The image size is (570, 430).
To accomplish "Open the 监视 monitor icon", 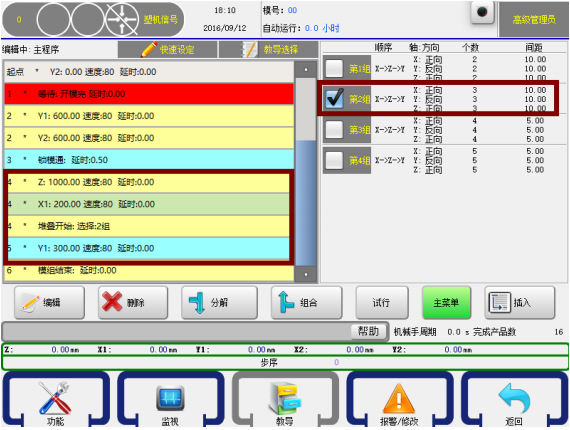I will [170, 398].
